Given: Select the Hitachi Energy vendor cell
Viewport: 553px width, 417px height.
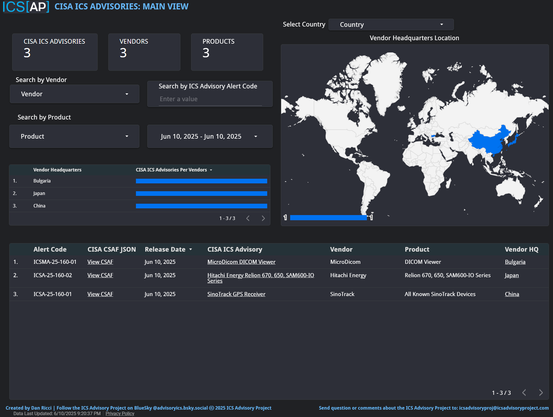Looking at the screenshot, I should (348, 275).
